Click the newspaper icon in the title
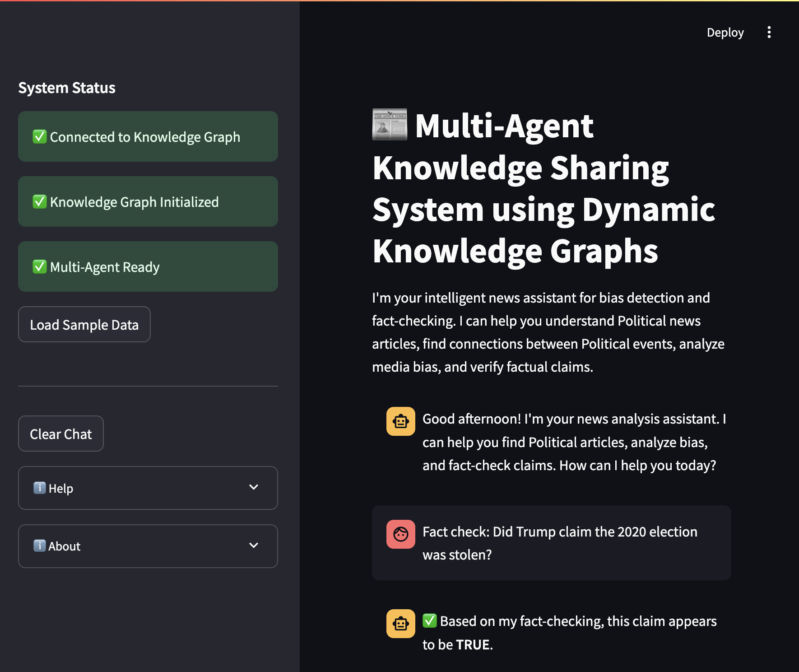Screen dimensions: 799x672 click(x=390, y=125)
